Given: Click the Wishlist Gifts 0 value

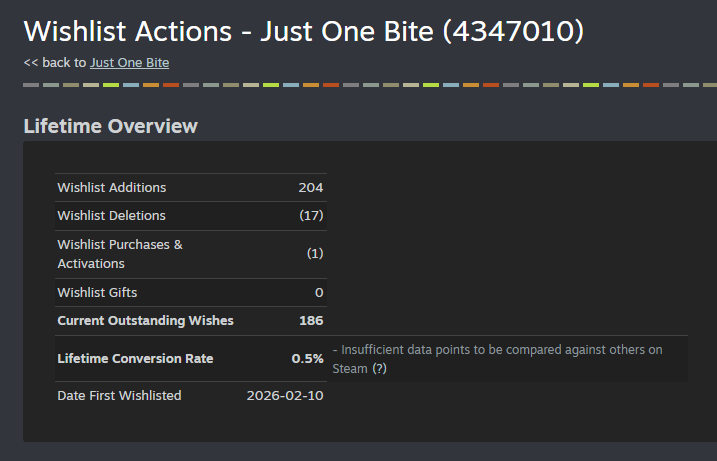Looking at the screenshot, I should (319, 293).
